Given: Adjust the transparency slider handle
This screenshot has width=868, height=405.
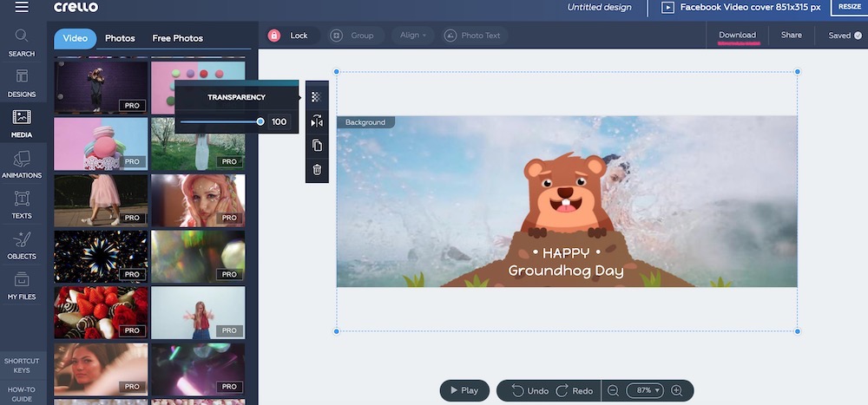Looking at the screenshot, I should coord(260,121).
